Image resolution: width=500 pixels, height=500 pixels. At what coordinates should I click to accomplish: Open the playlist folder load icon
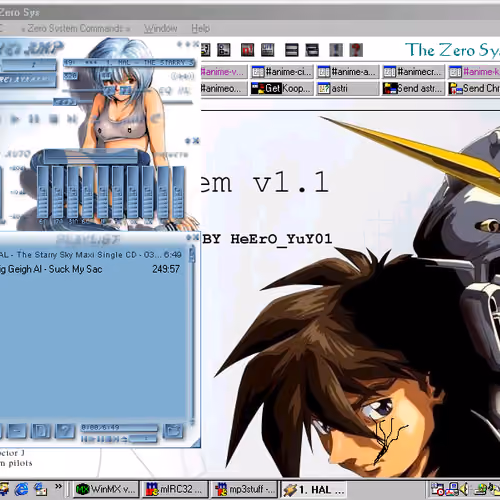(173, 431)
